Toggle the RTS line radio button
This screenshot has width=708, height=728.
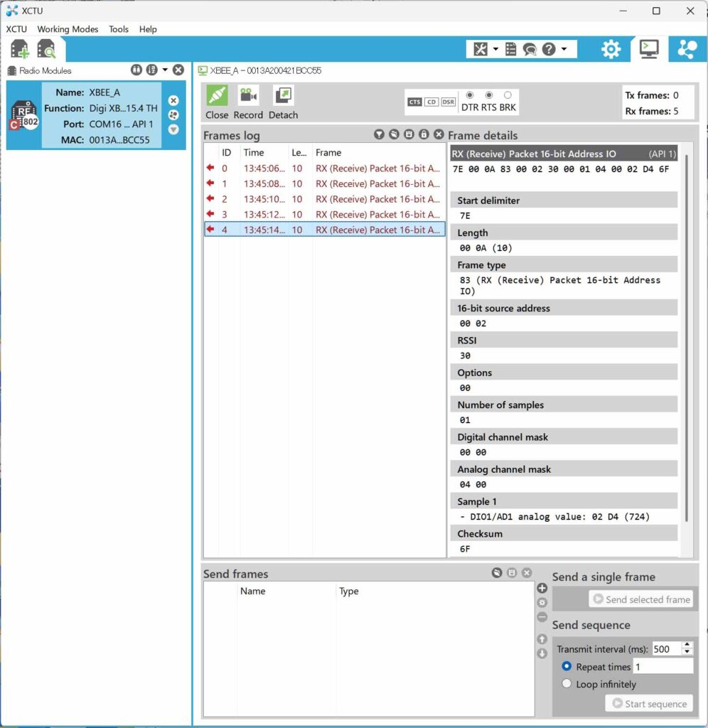(x=489, y=95)
